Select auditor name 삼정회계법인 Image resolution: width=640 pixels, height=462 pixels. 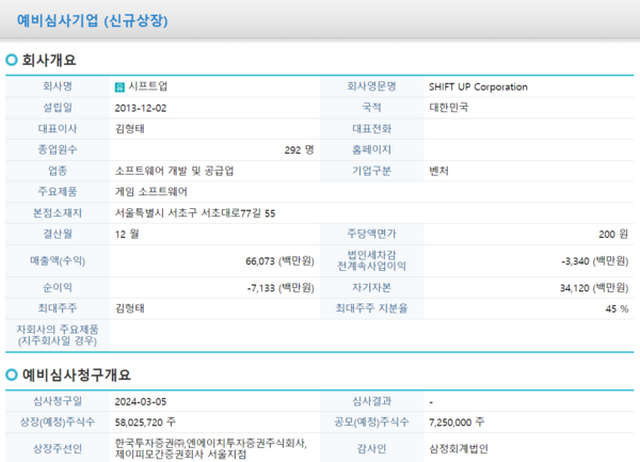pyautogui.click(x=458, y=449)
